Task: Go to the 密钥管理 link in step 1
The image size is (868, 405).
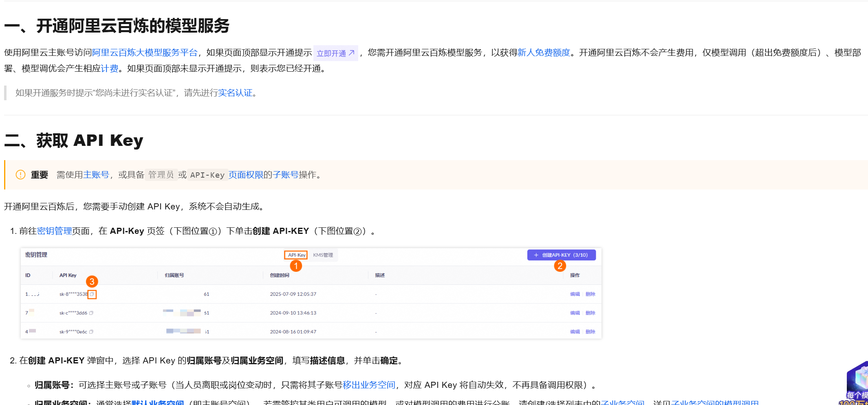Action: tap(54, 231)
